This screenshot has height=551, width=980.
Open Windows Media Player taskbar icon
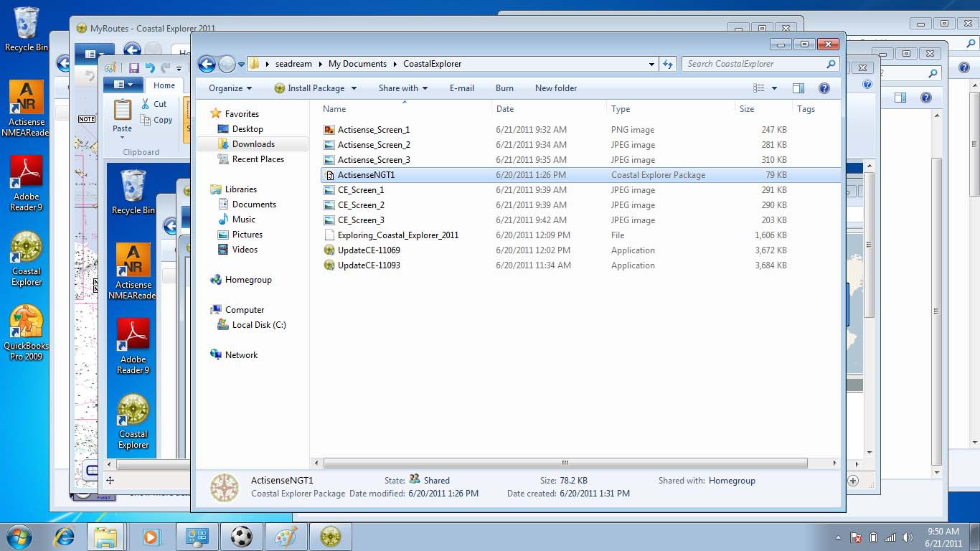(151, 536)
